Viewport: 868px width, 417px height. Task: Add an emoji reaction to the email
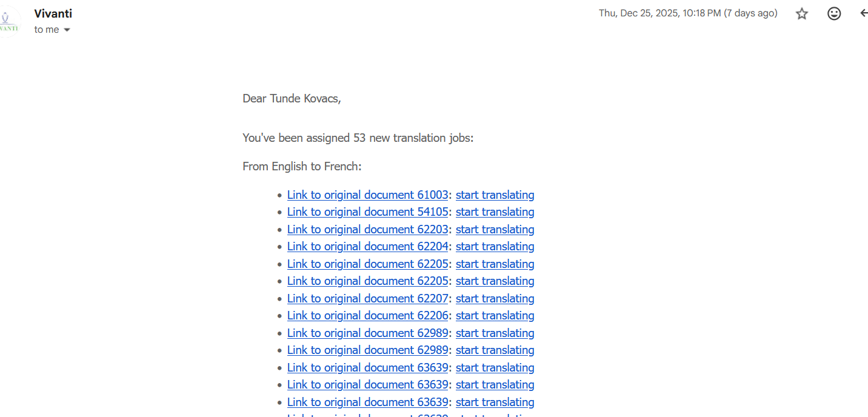pyautogui.click(x=834, y=14)
